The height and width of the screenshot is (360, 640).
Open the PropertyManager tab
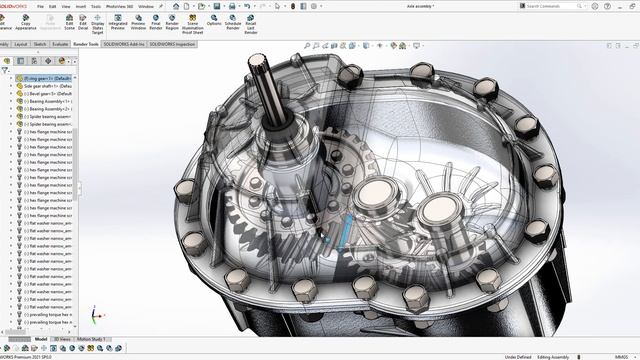(20, 61)
